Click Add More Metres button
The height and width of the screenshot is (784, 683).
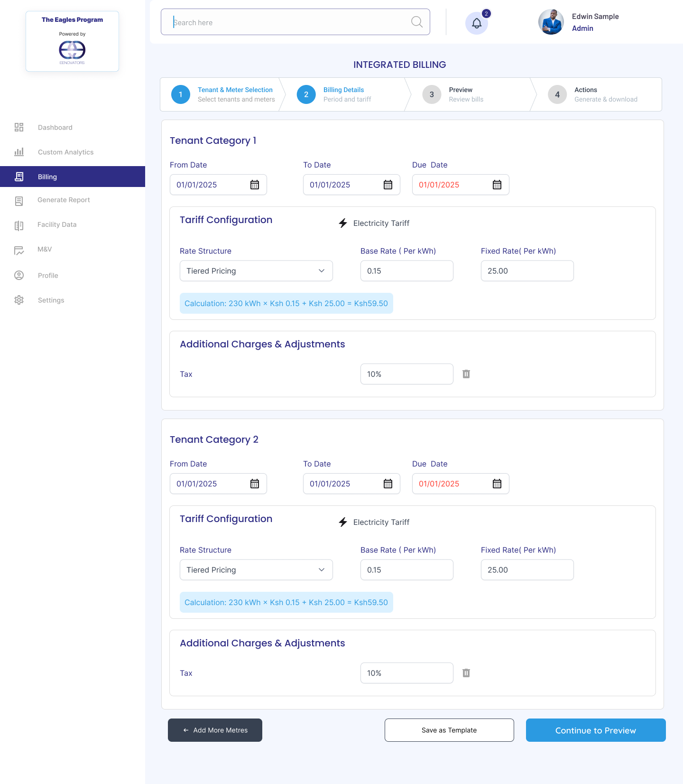(215, 730)
